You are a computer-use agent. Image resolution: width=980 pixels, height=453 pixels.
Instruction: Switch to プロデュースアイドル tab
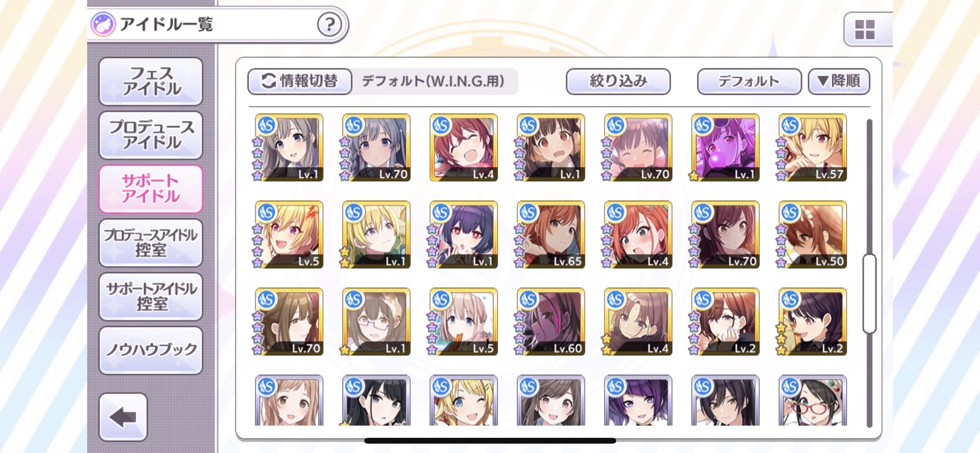click(151, 135)
